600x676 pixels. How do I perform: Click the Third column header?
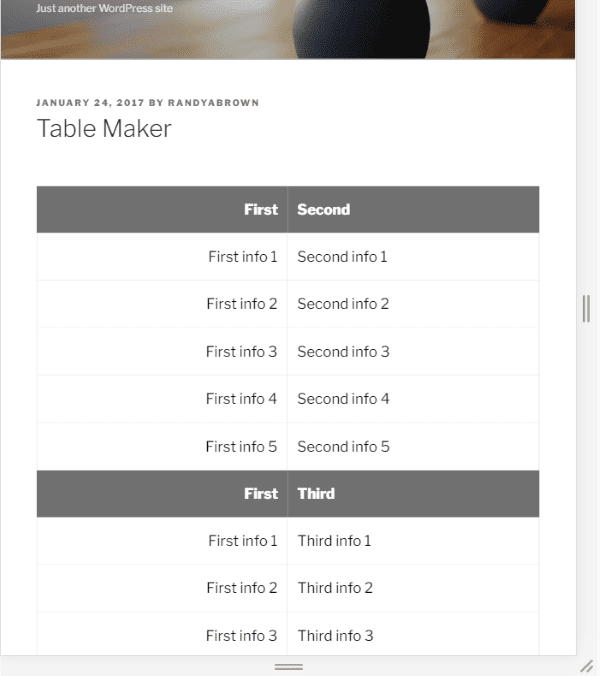[316, 494]
